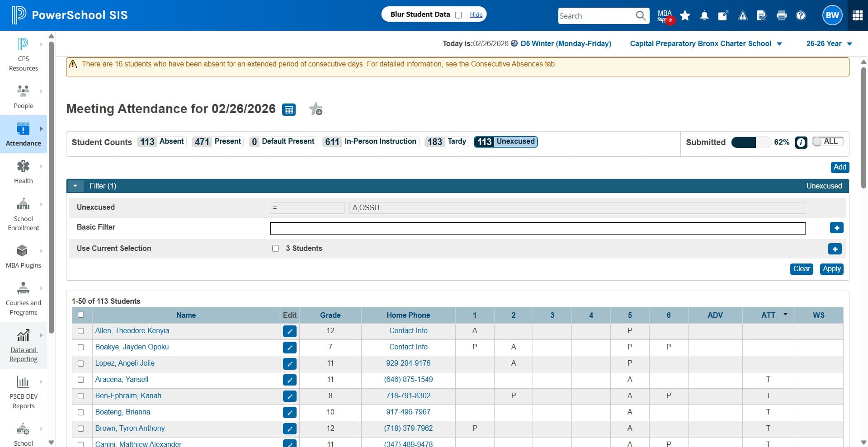Image resolution: width=868 pixels, height=447 pixels.
Task: Open Data and Reporting sidebar menu
Action: 24,345
